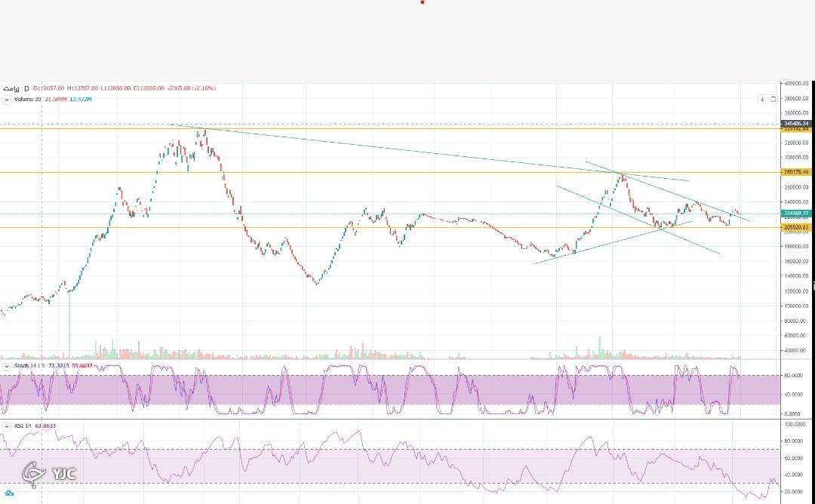Select the Stoch 14 1 3 indicator label
Screen dimensions: 815x504
click(x=29, y=366)
